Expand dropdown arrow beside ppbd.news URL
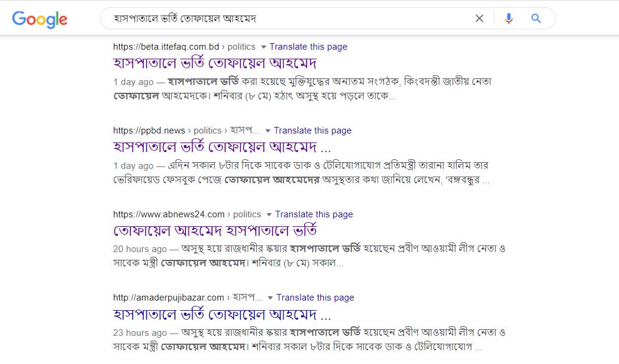This screenshot has height=364, width=619. (268, 131)
